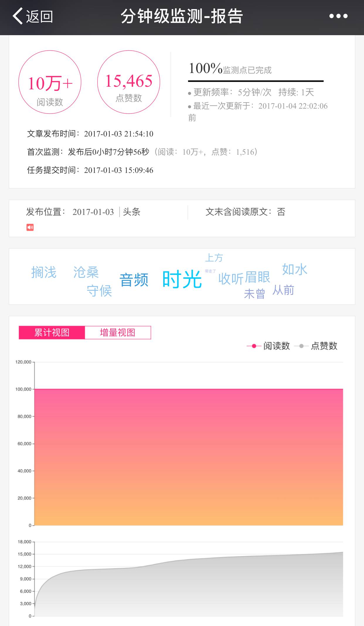This screenshot has height=626, width=364.
Task: Click the 15,465 点赞数 circle
Action: point(129,82)
